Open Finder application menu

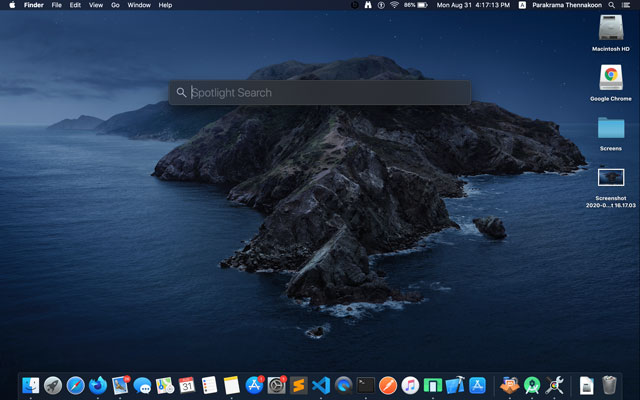pos(34,5)
